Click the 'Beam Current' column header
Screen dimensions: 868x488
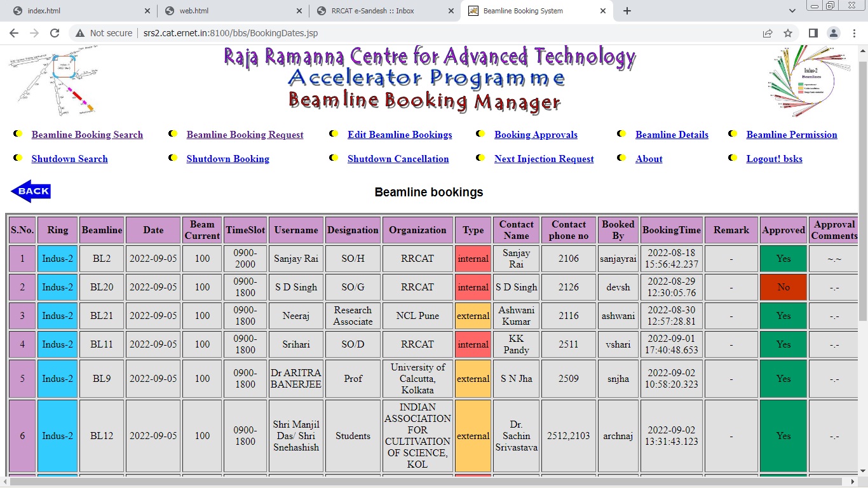click(x=202, y=230)
